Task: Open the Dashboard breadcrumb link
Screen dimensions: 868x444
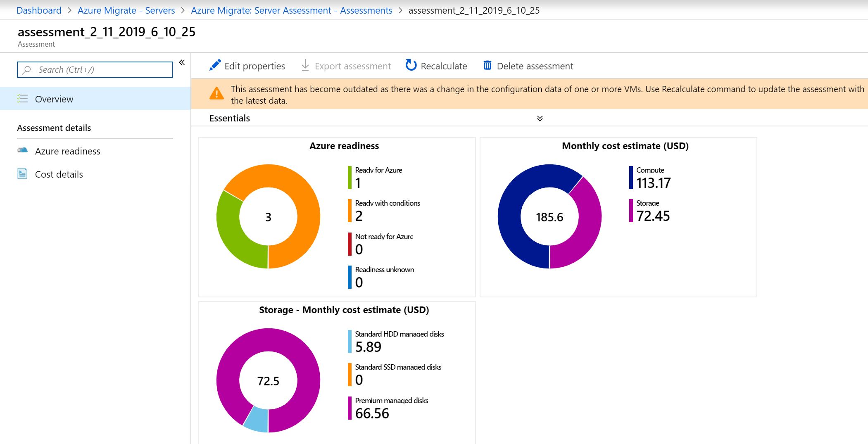Action: point(39,10)
